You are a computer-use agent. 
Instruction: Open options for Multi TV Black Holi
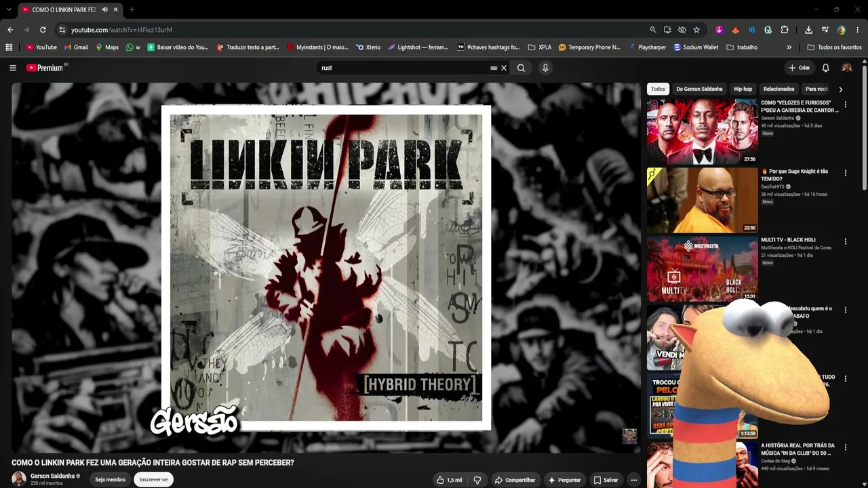point(845,242)
